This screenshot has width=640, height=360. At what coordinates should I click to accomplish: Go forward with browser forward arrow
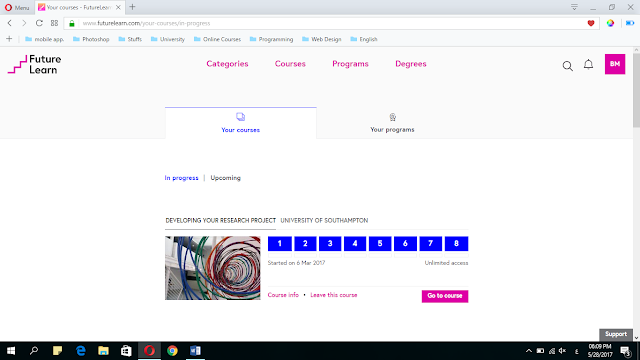point(24,23)
